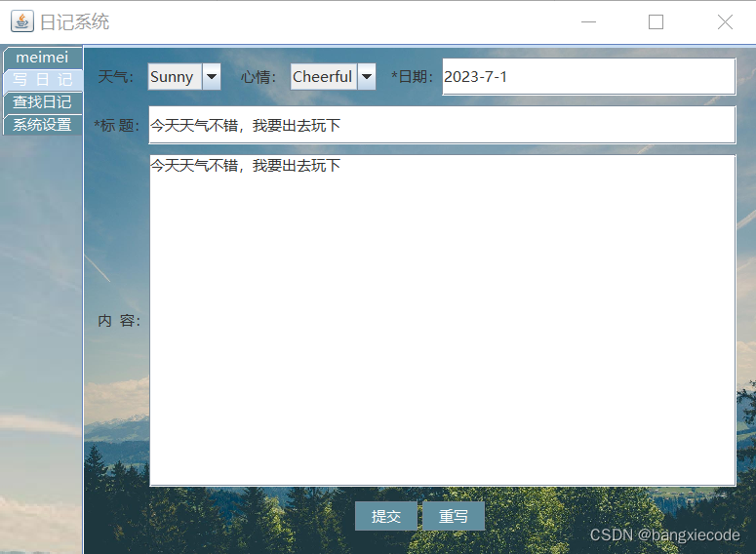
Task: Switch to the 写日记 tab
Action: [42, 80]
